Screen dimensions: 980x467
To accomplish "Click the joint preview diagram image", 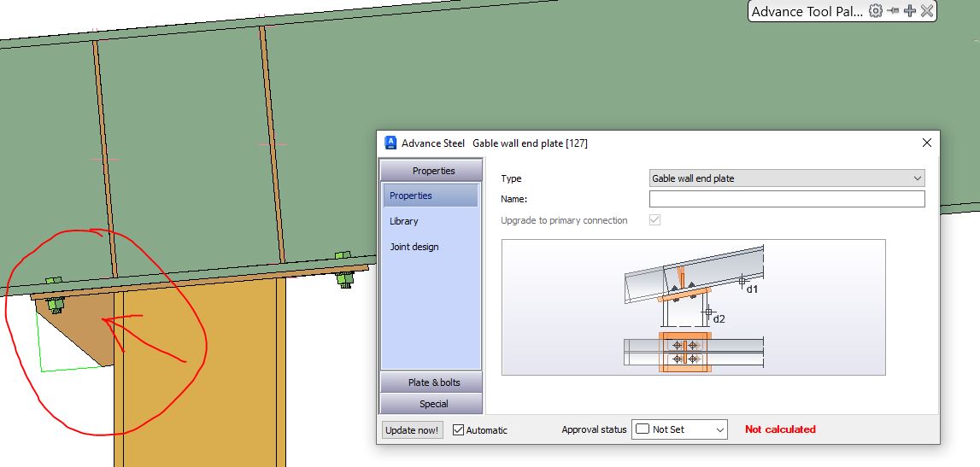I will 693,307.
